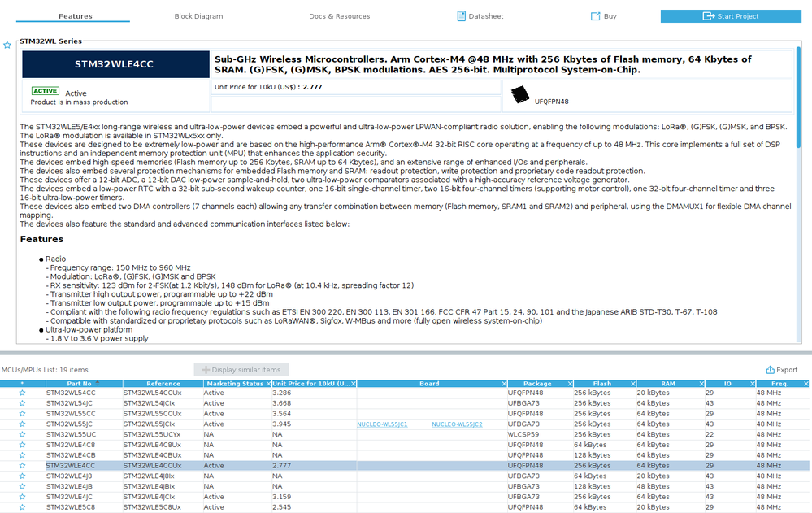Open the NUCLEO-WL55JC2 board link
Image resolution: width=812 pixels, height=513 pixels.
(x=457, y=424)
